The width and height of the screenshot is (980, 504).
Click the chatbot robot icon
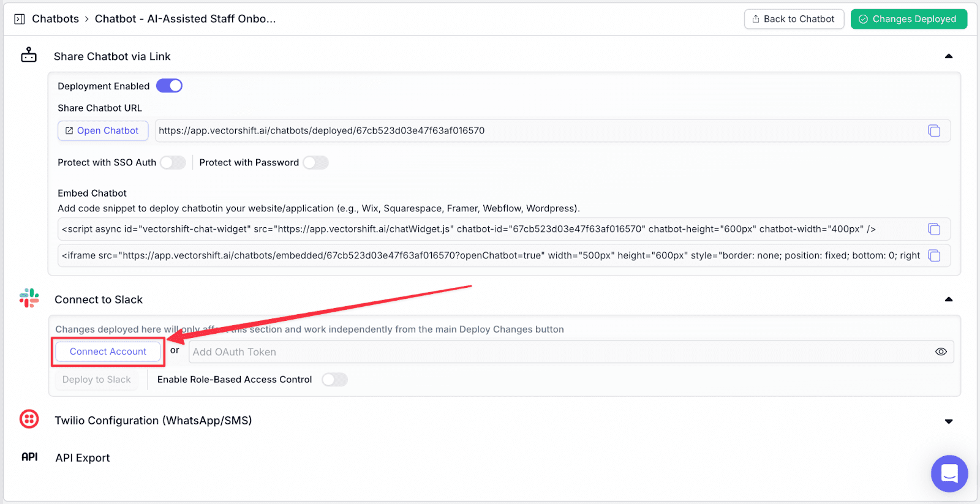[x=29, y=55]
